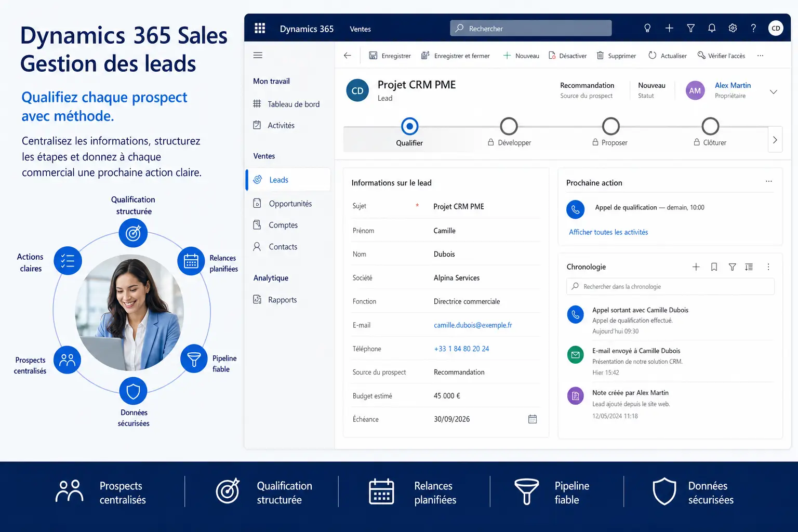Image resolution: width=798 pixels, height=532 pixels.
Task: Click Nouveau in the command bar
Action: [x=521, y=56]
